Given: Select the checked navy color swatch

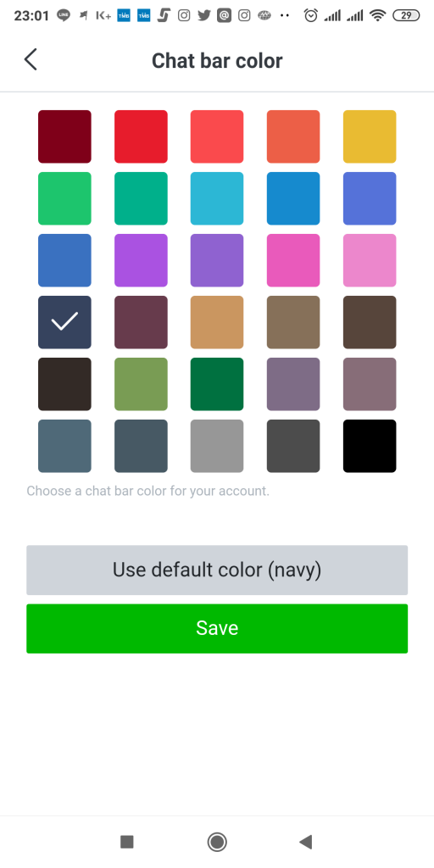Looking at the screenshot, I should pyautogui.click(x=64, y=322).
